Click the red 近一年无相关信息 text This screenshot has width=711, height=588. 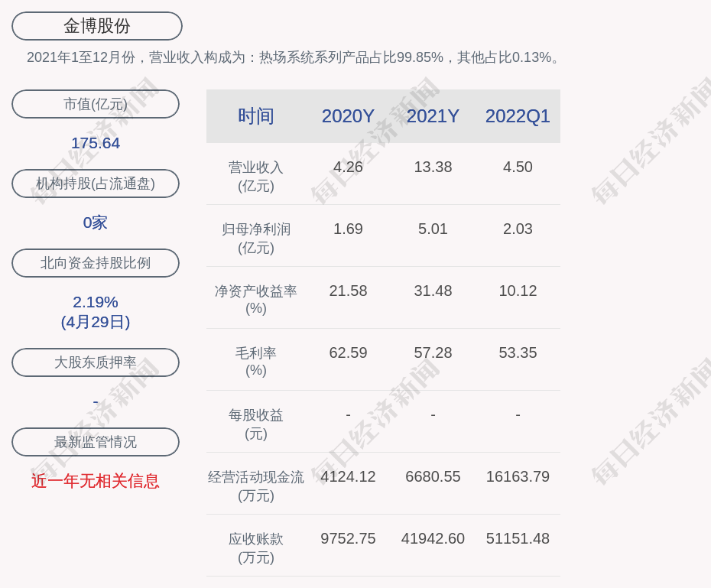(x=96, y=481)
